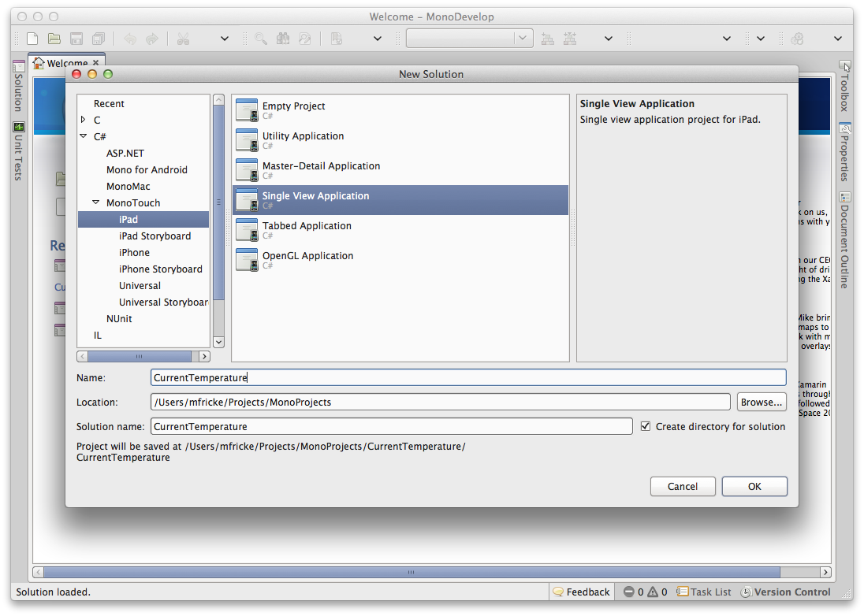The height and width of the screenshot is (616, 864).
Task: Open overflow chevron after search icons
Action: (378, 39)
